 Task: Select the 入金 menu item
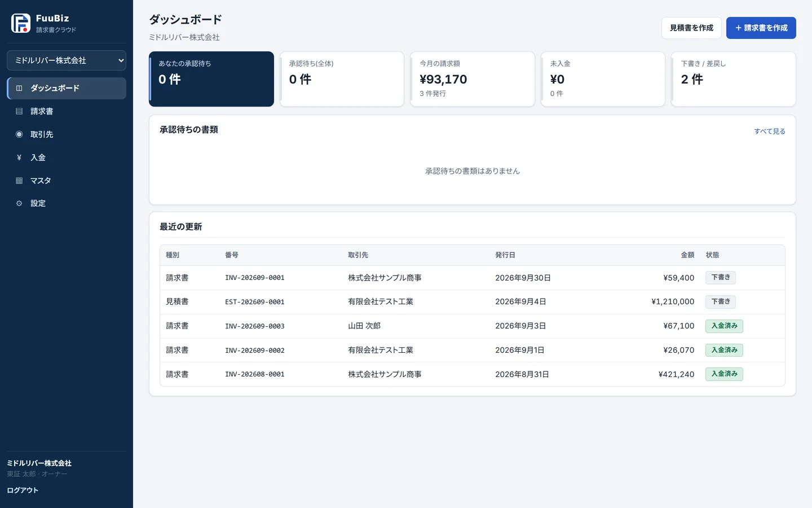tap(67, 157)
